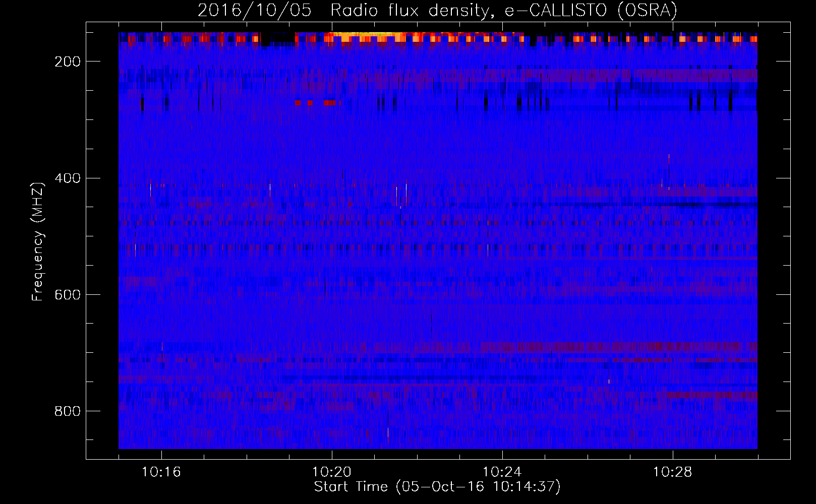
Task: Click the 600 frequency tick label
Action: click(68, 295)
